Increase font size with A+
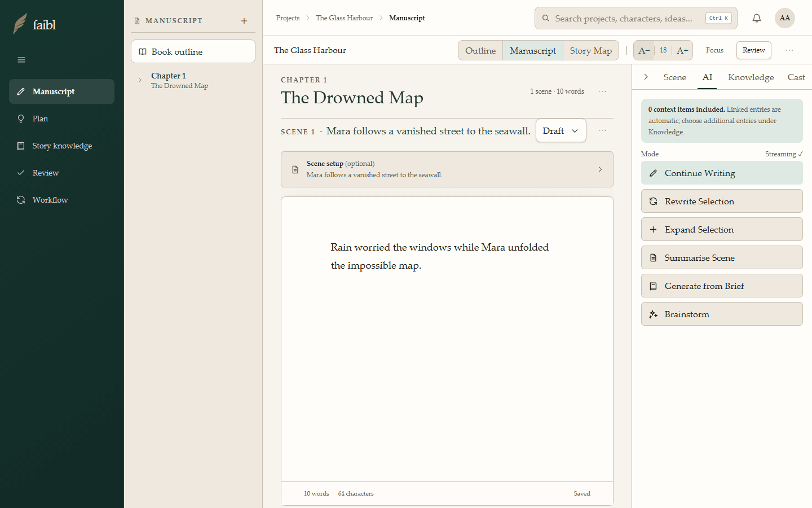The height and width of the screenshot is (508, 812). click(682, 50)
